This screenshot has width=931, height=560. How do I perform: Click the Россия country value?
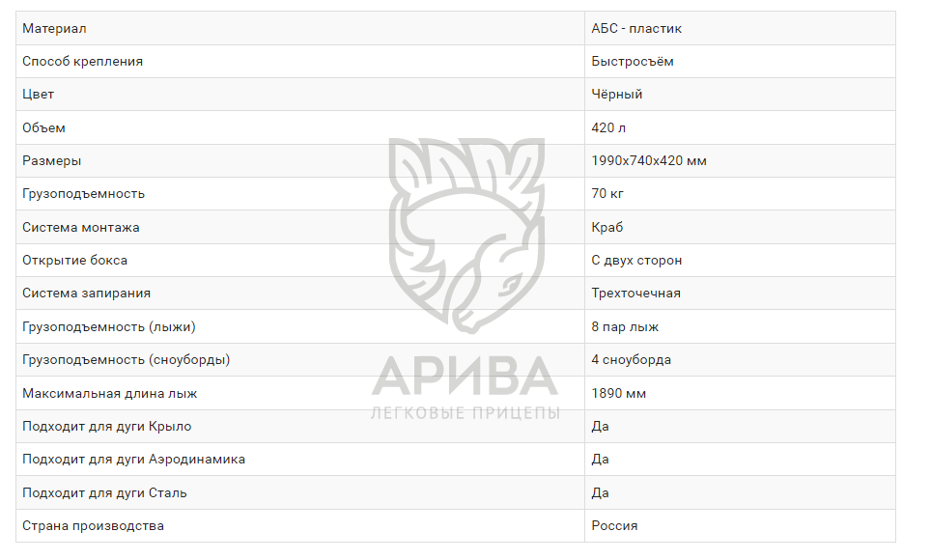(614, 526)
